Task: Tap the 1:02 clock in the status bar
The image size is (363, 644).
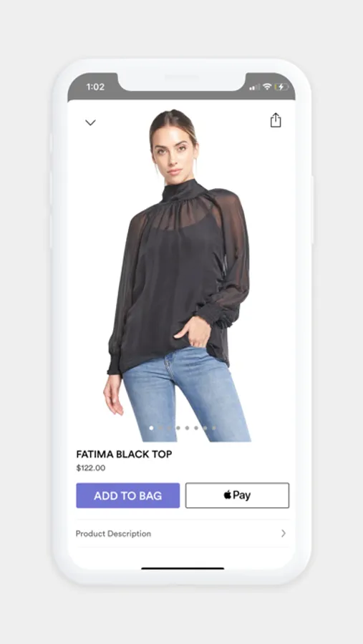Action: [95, 87]
